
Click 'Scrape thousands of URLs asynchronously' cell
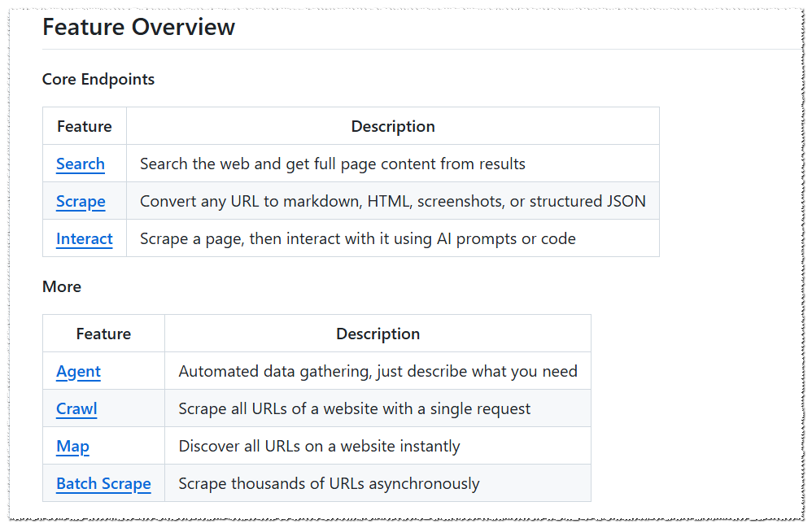click(378, 483)
